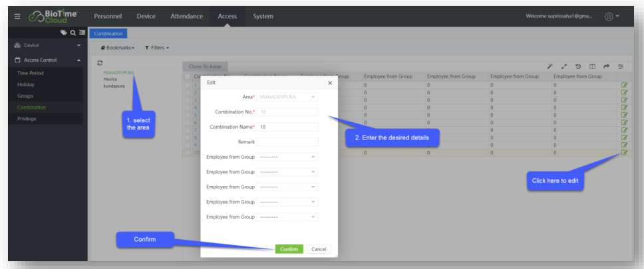Click the refresh icon above the area list
This screenshot has width=644, height=269.
[x=100, y=62]
